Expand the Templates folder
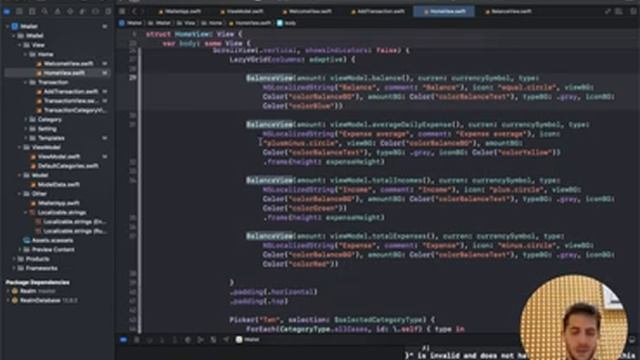Image resolution: width=640 pixels, height=360 pixels. point(26,138)
